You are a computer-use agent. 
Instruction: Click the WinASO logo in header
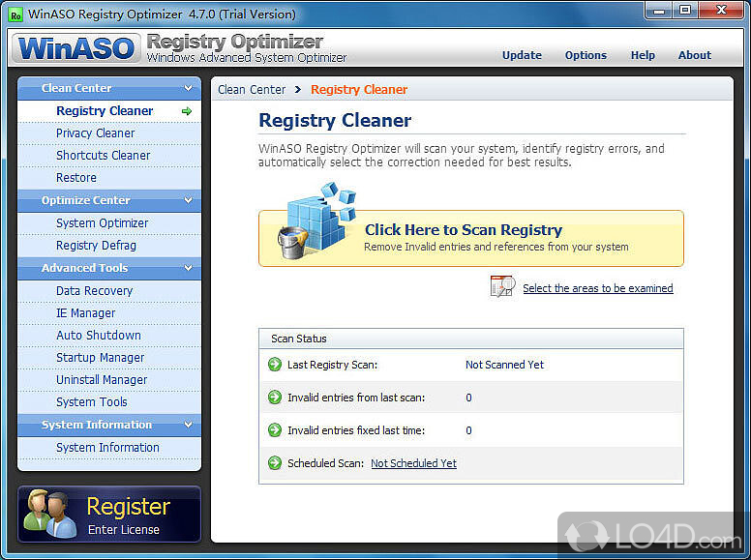[x=76, y=48]
